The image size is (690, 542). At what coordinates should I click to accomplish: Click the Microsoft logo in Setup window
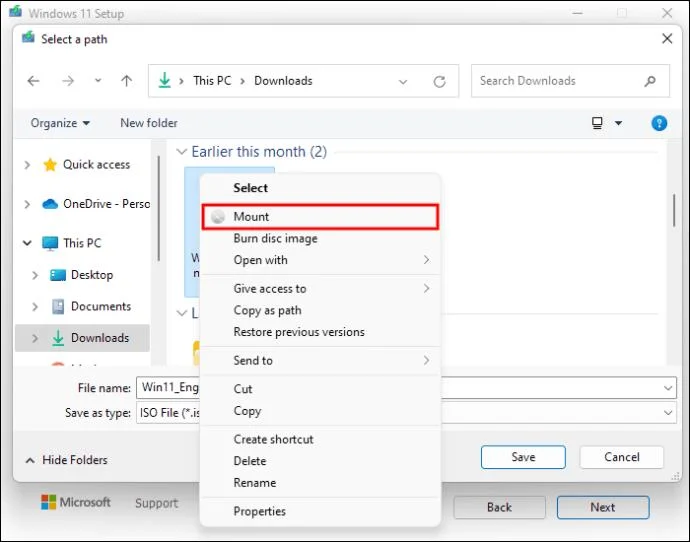pos(76,502)
